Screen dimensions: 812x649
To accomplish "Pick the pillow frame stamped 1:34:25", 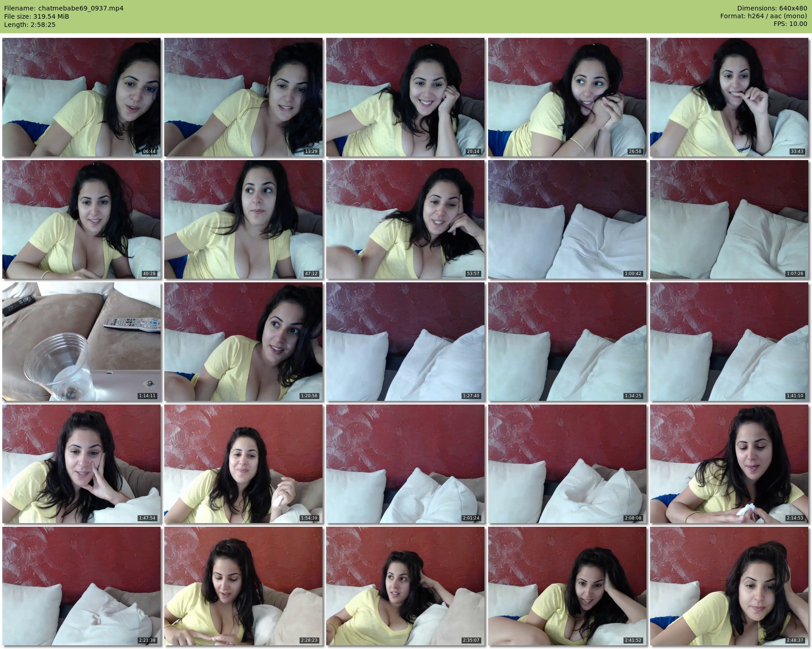I will pos(567,342).
